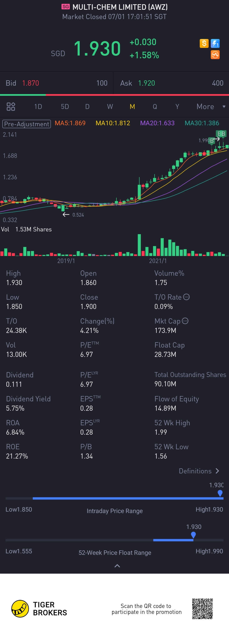
Task: Collapse details with the up chevron
Action: click(117, 566)
